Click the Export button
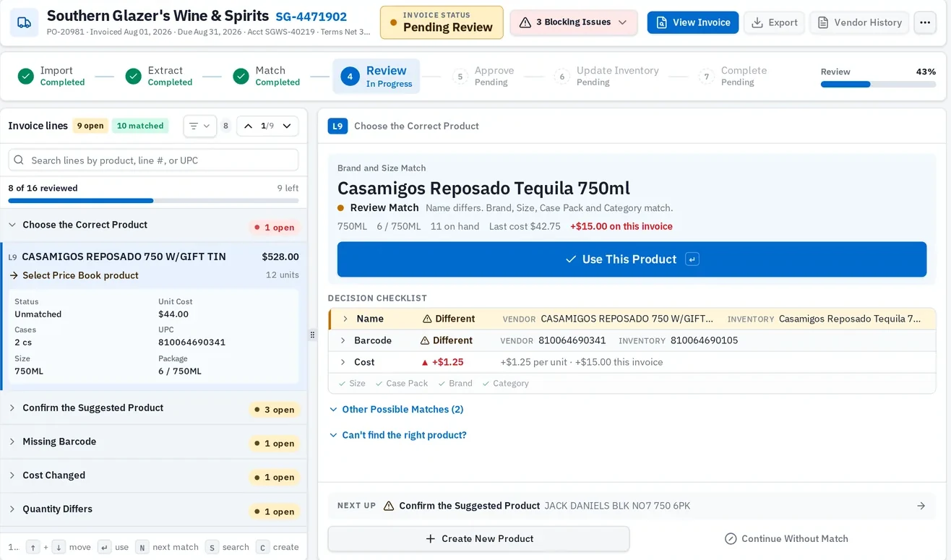Screen dimensions: 951x560 774,22
